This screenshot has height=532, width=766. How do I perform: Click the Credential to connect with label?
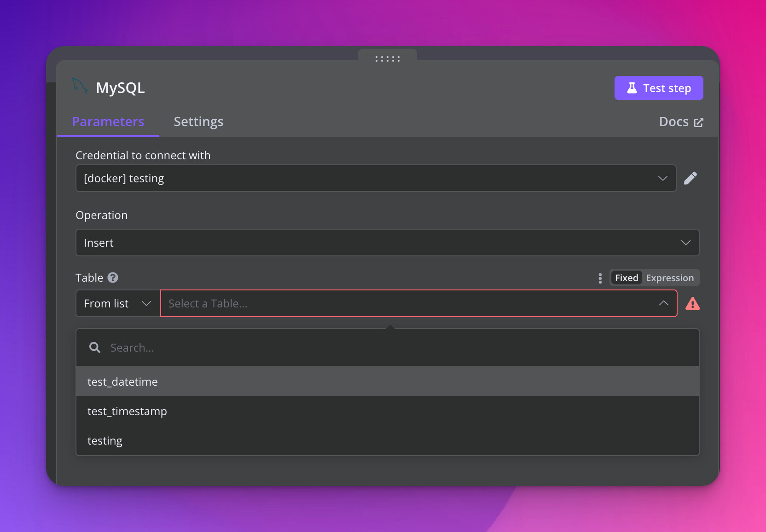pos(143,155)
